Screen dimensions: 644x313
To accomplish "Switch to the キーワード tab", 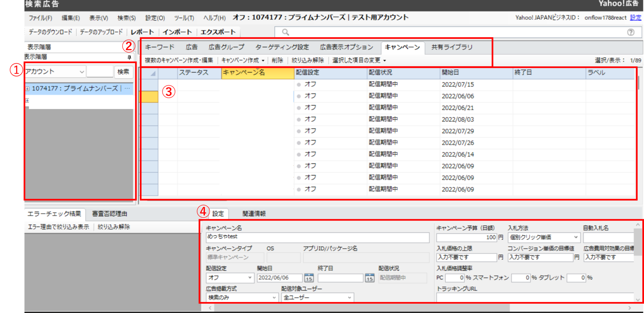I will pos(160,47).
